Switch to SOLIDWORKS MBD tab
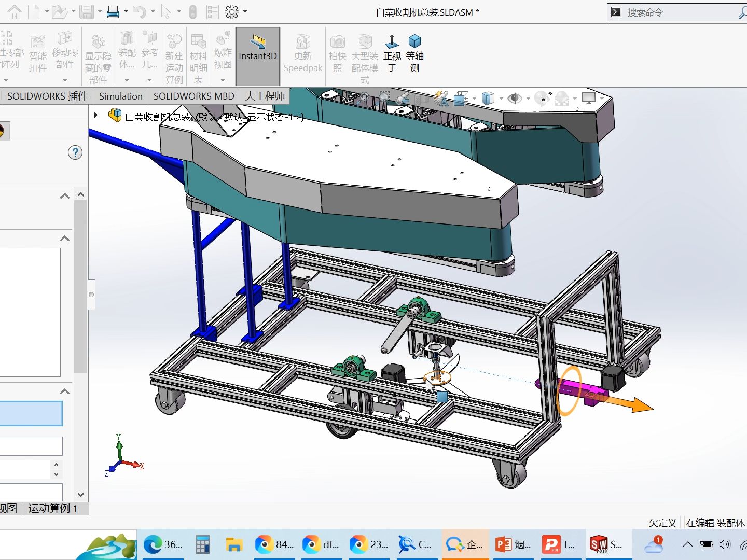The height and width of the screenshot is (560, 747). [194, 96]
